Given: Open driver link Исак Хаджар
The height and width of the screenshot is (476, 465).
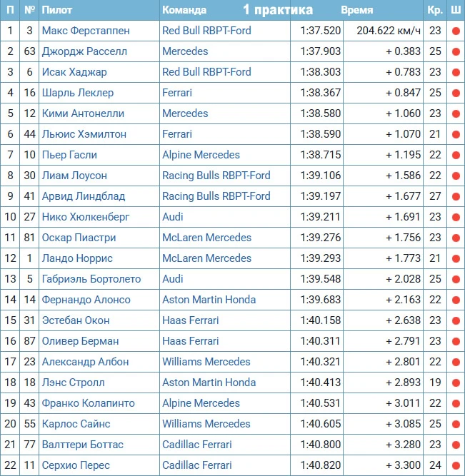Looking at the screenshot, I should coord(74,72).
